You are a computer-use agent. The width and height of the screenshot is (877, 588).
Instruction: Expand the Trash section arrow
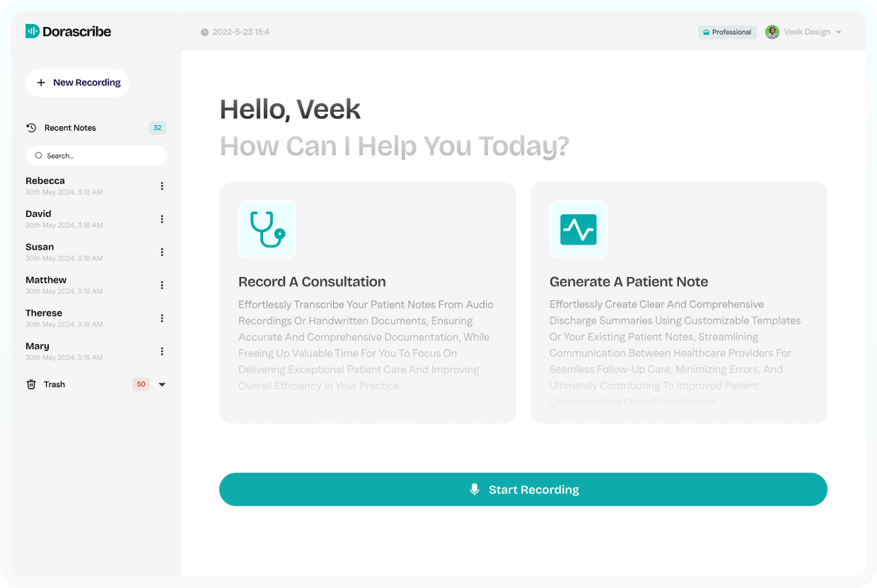[162, 385]
